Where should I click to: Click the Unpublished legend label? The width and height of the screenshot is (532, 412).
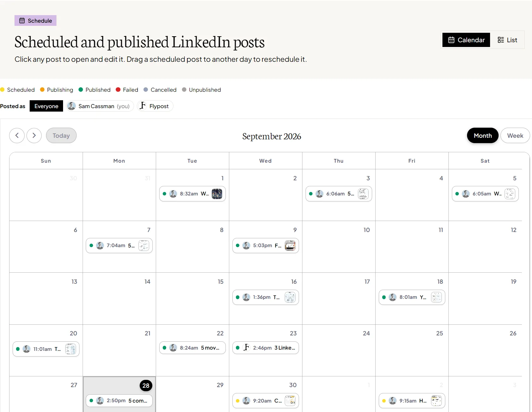[x=205, y=90]
